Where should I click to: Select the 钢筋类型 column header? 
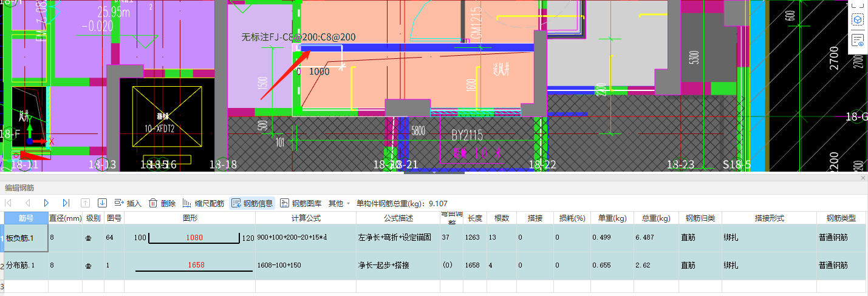coord(841,218)
